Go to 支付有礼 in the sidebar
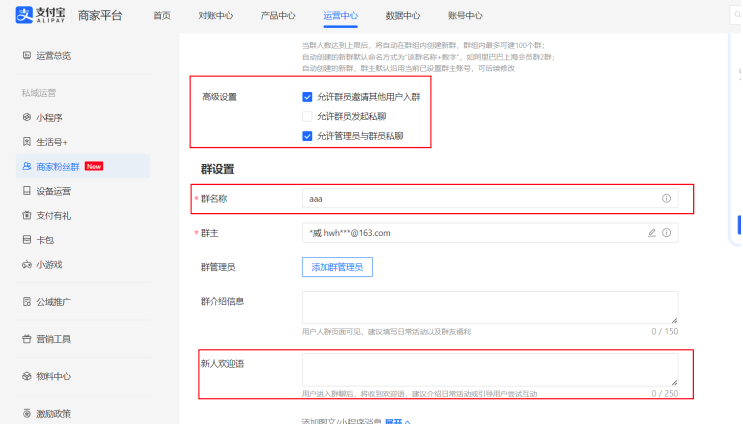 (53, 215)
